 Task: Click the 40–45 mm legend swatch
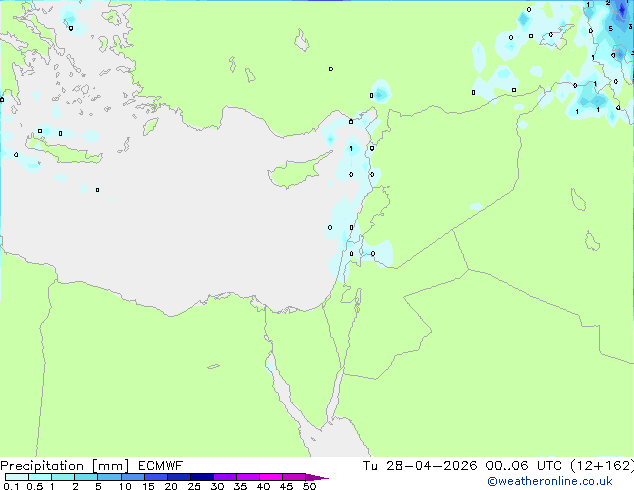click(271, 477)
